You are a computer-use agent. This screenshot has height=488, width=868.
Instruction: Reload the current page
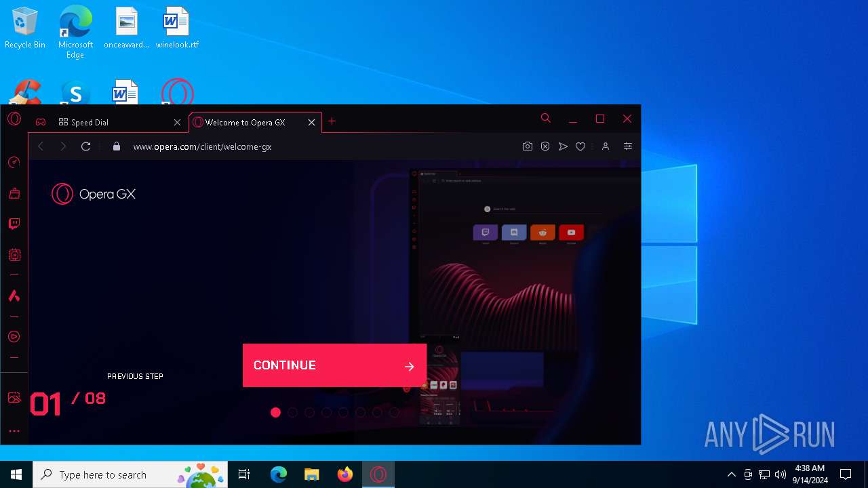click(x=85, y=146)
